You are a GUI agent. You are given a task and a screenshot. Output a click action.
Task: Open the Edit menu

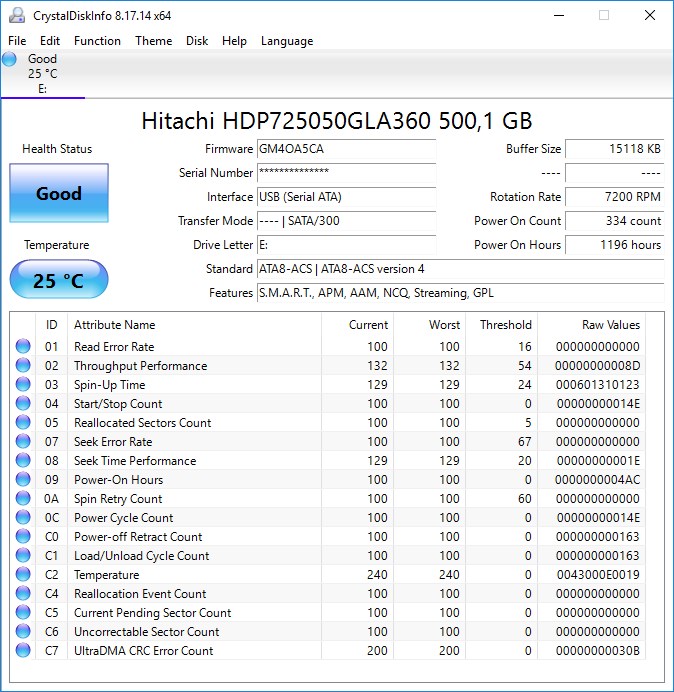pos(49,41)
